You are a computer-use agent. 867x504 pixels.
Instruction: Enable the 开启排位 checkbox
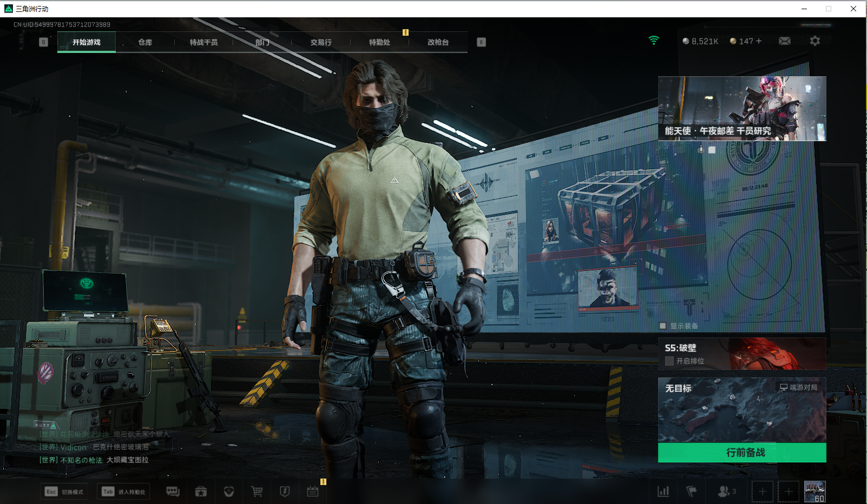[669, 361]
